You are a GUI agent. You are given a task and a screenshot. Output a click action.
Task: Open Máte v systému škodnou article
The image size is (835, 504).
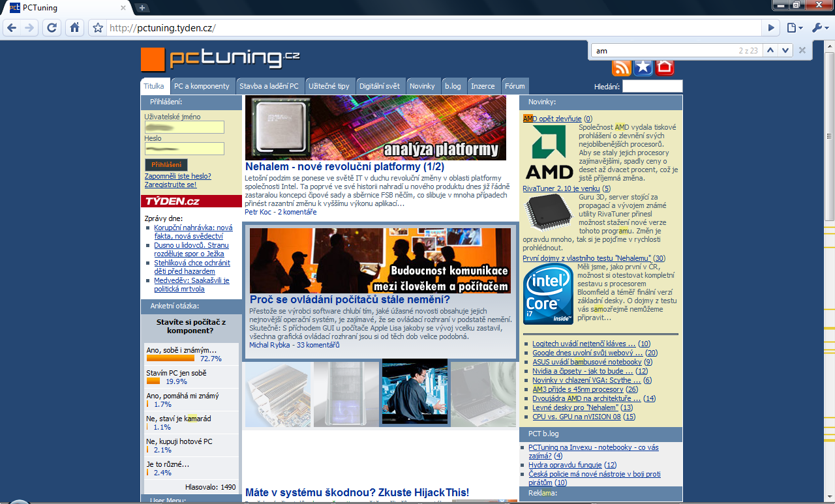(x=357, y=492)
